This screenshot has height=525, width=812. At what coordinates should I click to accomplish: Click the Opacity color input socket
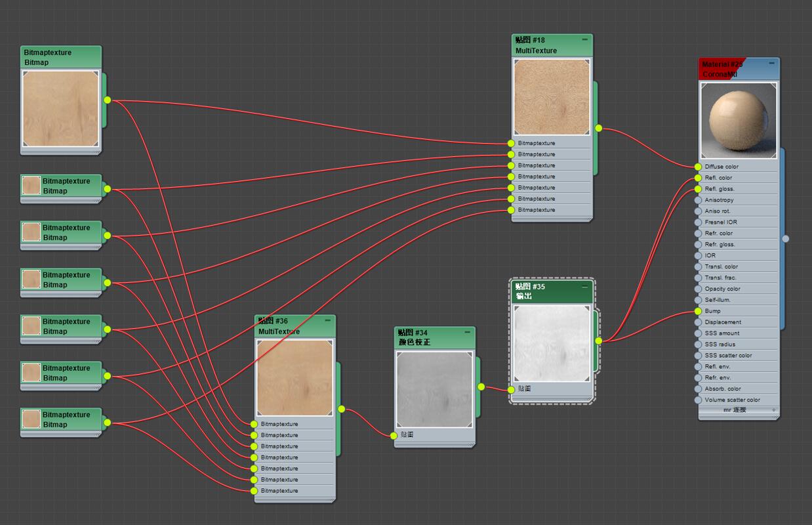pos(699,289)
